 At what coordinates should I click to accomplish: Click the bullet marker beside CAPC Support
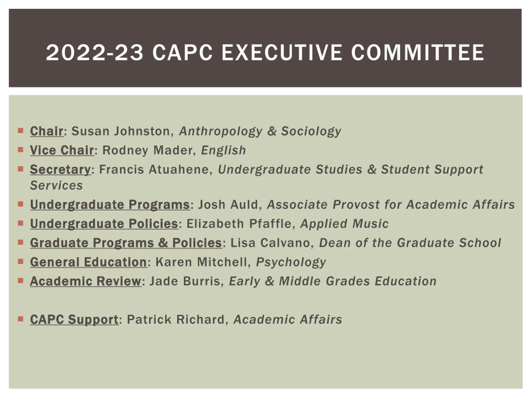tap(20, 319)
